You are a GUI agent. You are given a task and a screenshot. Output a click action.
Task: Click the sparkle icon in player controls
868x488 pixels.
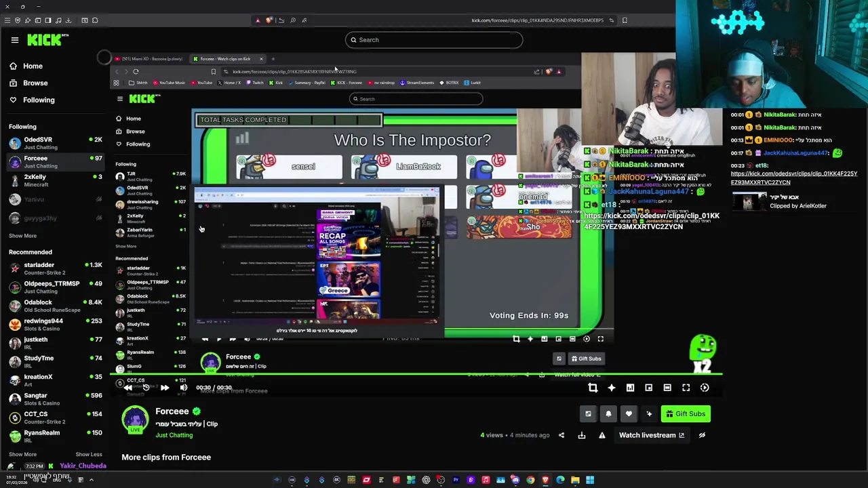[611, 388]
